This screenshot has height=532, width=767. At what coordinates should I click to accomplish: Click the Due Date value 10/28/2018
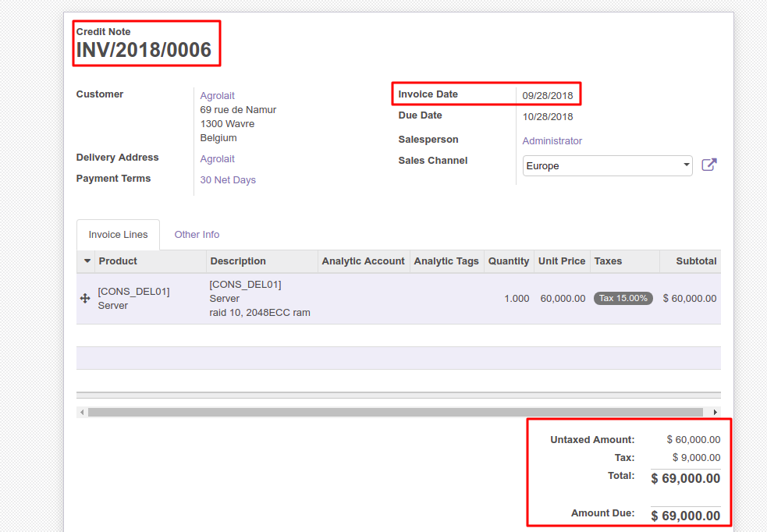[549, 116]
